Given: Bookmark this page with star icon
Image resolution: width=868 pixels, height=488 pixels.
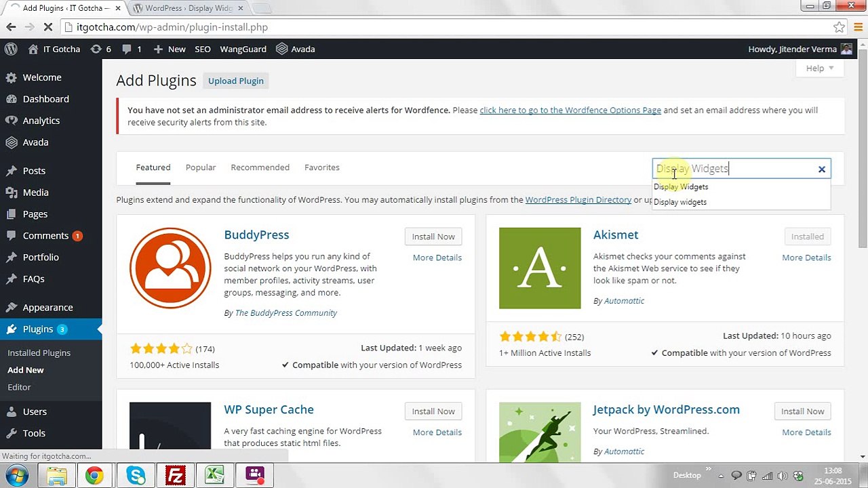Looking at the screenshot, I should click(839, 27).
